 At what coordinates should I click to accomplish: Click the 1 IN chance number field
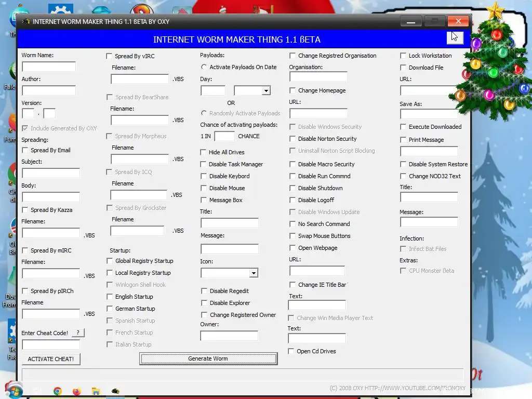click(x=224, y=137)
